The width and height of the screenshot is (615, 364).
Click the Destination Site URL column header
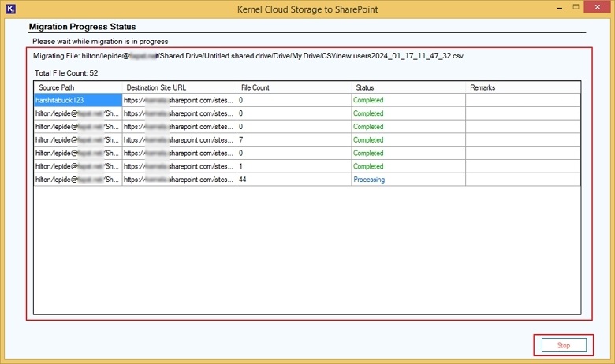179,87
